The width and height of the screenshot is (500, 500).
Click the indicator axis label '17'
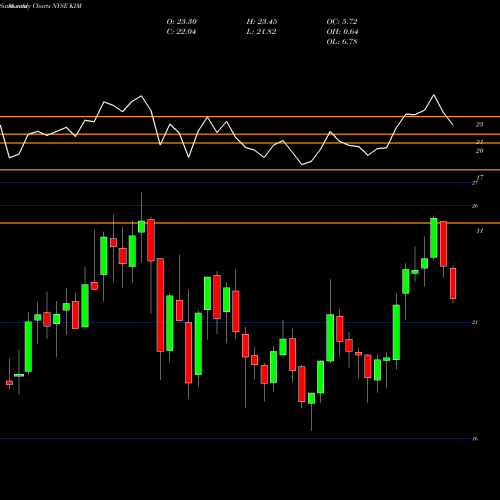[x=480, y=178]
